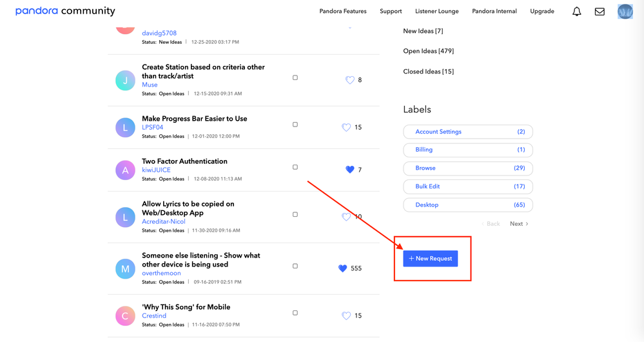The height and width of the screenshot is (342, 644).
Task: Select checkbox beside 'Allow Lyrics to be copied'
Action: pyautogui.click(x=295, y=214)
